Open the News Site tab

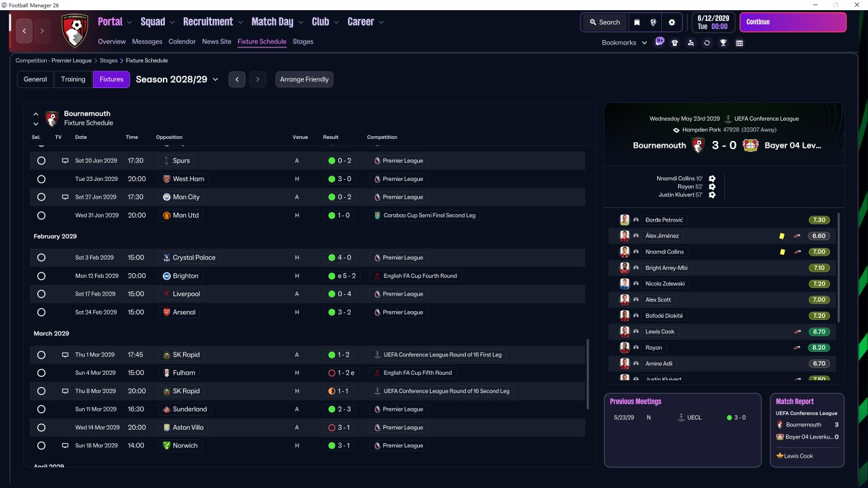tap(216, 41)
